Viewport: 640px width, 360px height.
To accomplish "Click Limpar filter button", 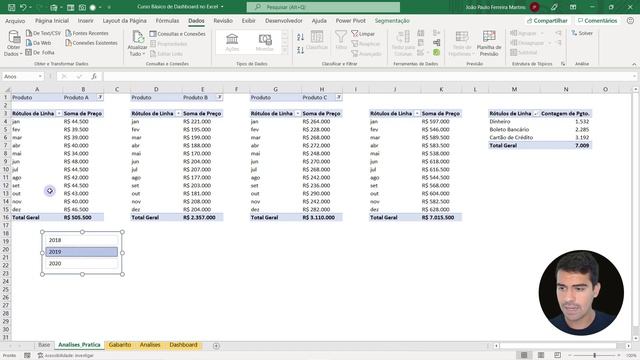I will pos(363,33).
